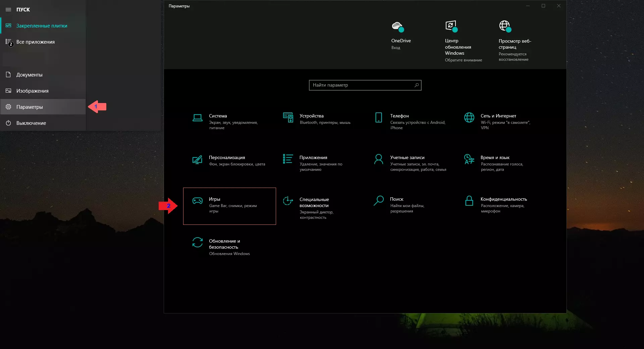Image resolution: width=644 pixels, height=349 pixels.
Task: Open the Время и язык icon
Action: 469,159
